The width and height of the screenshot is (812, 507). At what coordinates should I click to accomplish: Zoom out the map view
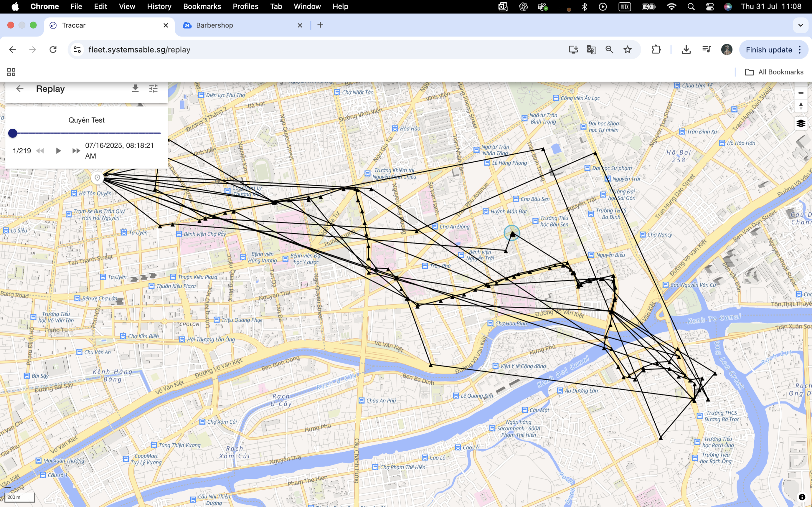pos(801,93)
